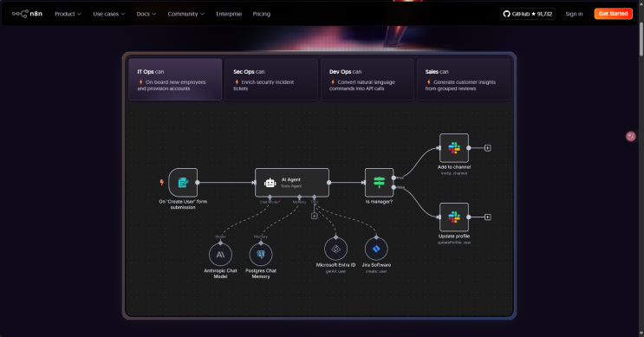
Task: Click the 'On Create User form submission' label
Action: pyautogui.click(x=183, y=204)
